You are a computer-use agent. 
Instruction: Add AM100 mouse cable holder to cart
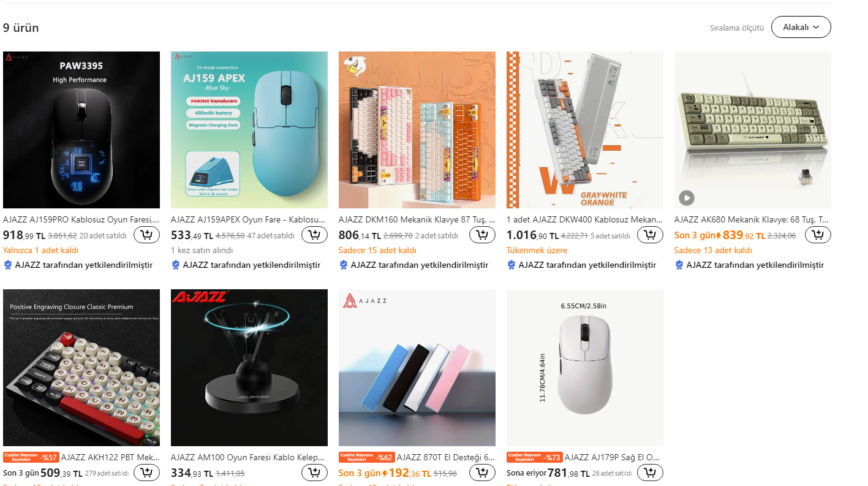coord(314,473)
